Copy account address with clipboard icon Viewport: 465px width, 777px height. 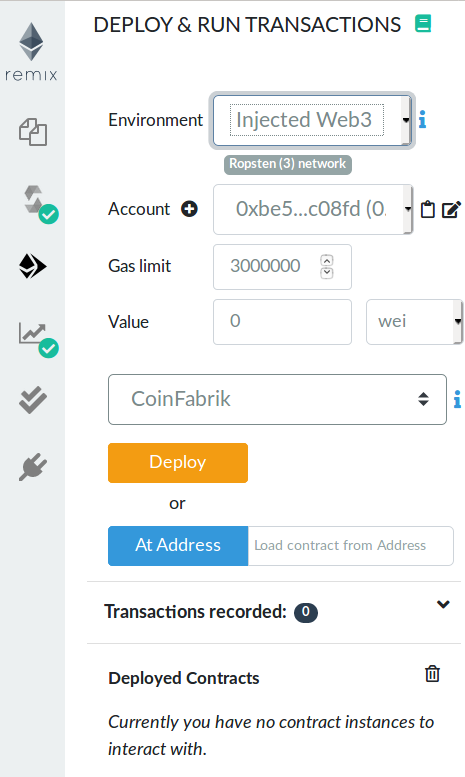click(x=427, y=210)
